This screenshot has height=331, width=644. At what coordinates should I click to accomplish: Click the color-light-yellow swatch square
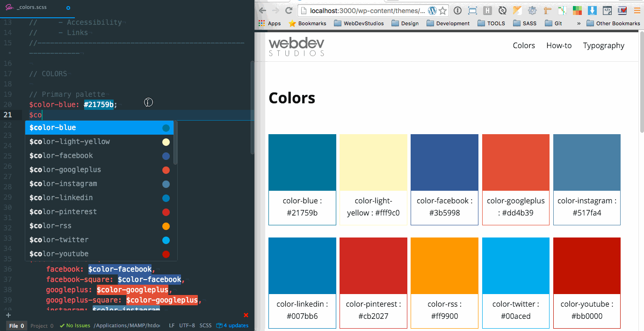pos(373,162)
